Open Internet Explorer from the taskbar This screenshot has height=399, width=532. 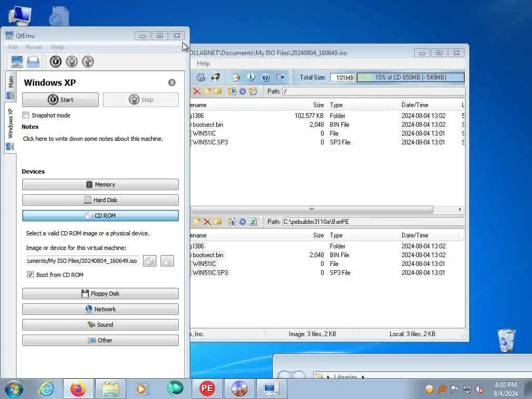(x=46, y=389)
